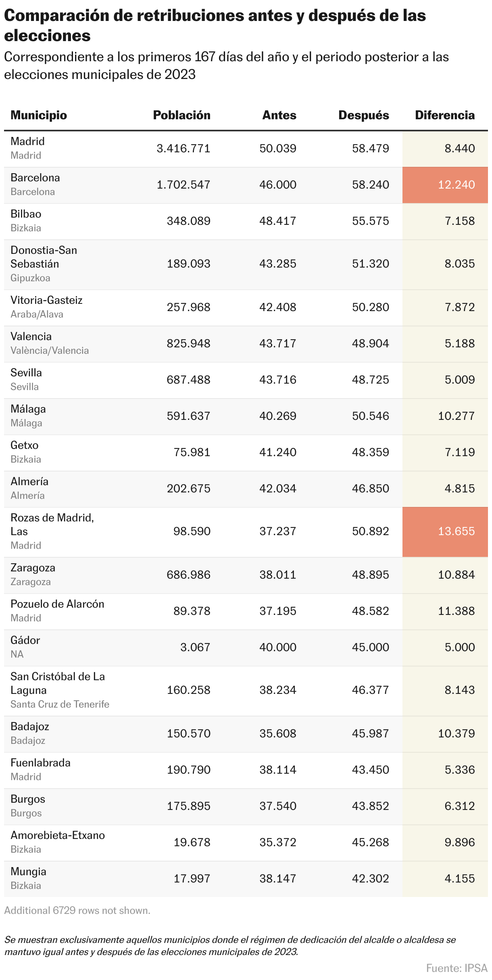The height and width of the screenshot is (980, 492).
Task: Select the Vitoria-Gasteiz row name
Action: click(x=46, y=300)
